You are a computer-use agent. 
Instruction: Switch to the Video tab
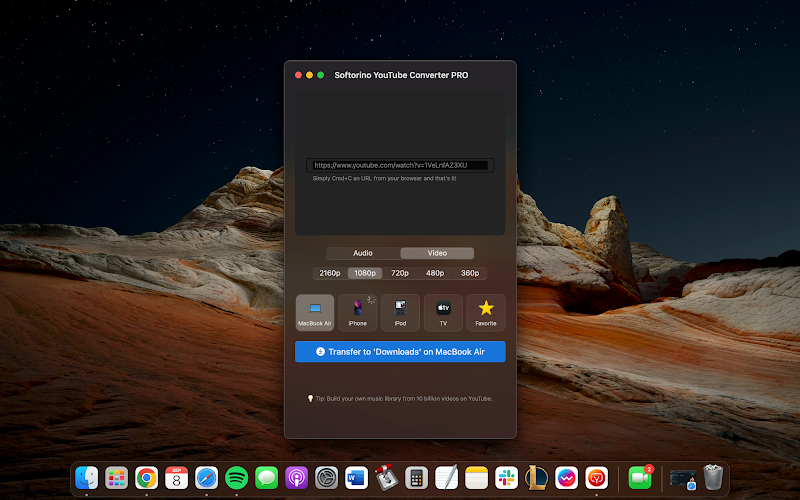pyautogui.click(x=437, y=253)
